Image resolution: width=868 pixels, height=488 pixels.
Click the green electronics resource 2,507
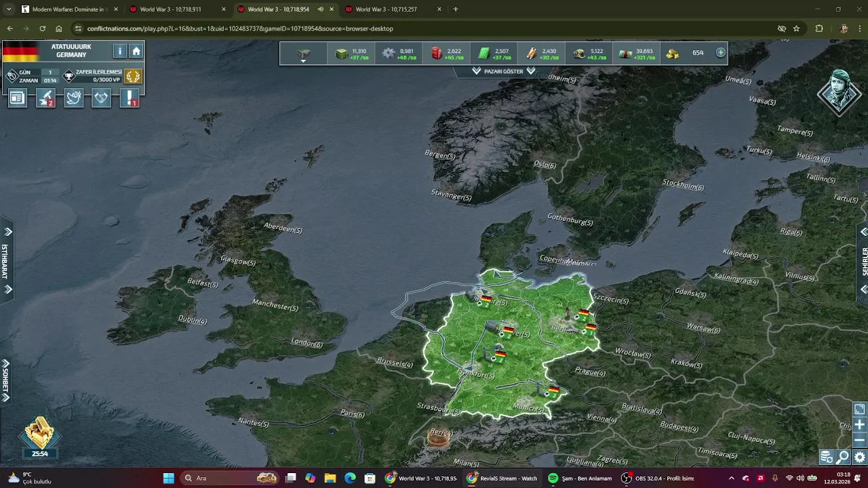[494, 54]
